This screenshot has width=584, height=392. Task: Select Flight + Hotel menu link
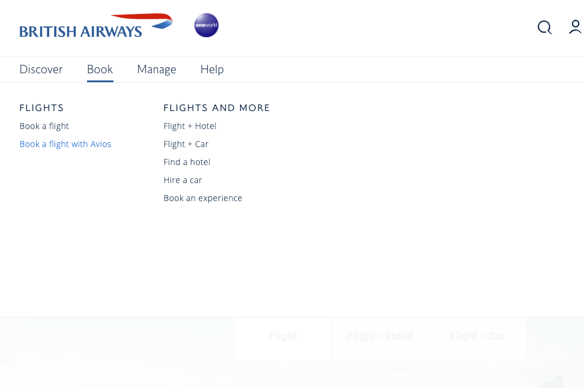(190, 126)
